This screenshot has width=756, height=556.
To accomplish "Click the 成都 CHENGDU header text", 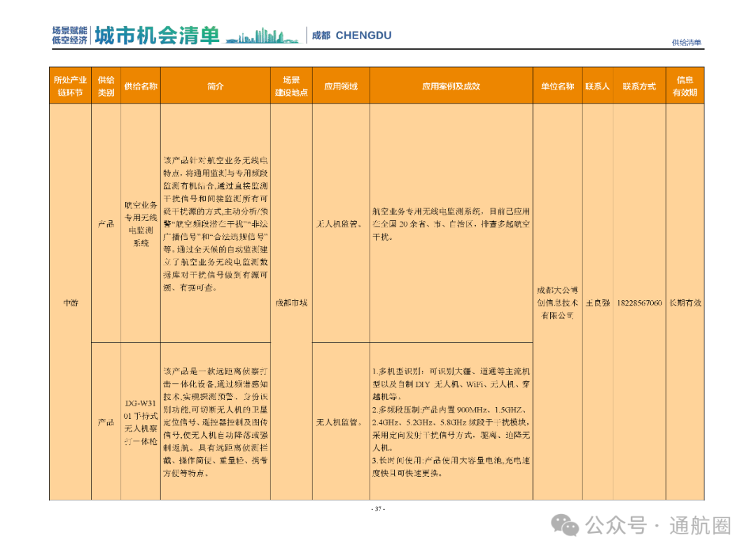I will pyautogui.click(x=351, y=36).
